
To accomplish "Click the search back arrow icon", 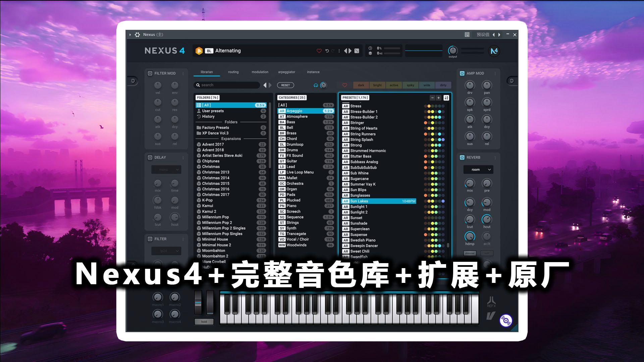I will click(x=265, y=85).
